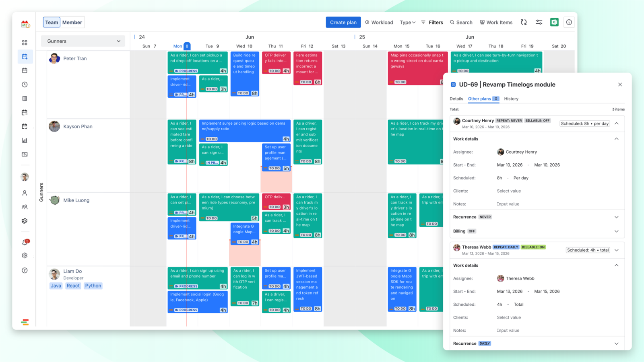Screen dimensions: 644x362
Task: Click the Java skill tag
Action: pyautogui.click(x=56, y=286)
